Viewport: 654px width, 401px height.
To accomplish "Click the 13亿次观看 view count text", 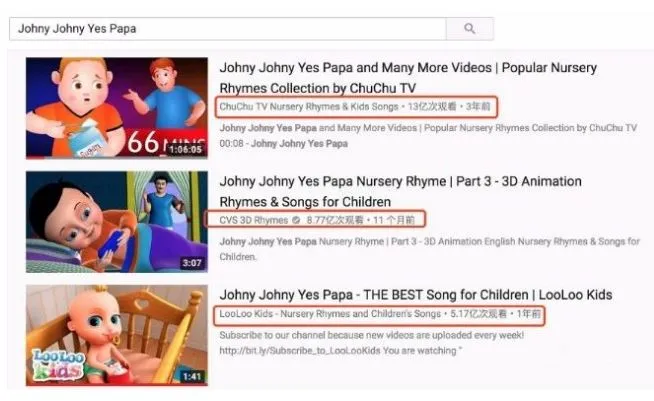I will 432,107.
